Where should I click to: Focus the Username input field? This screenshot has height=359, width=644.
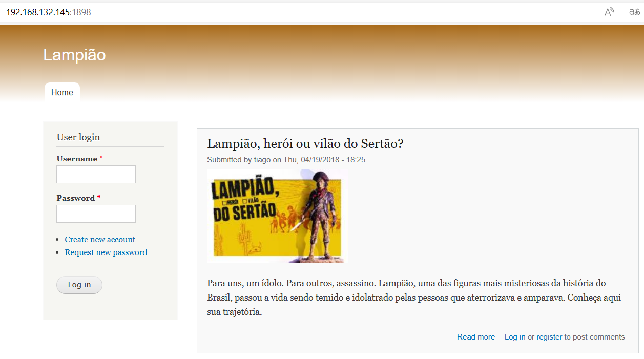(96, 174)
